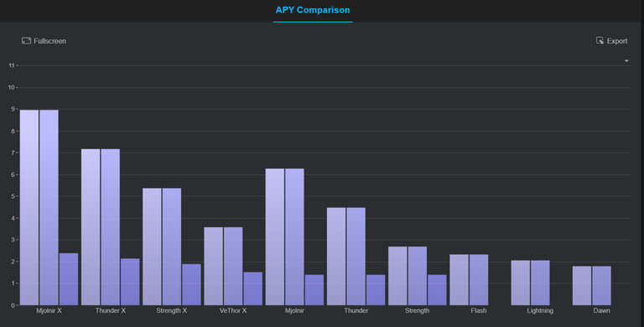Click the y-axis value 11
Image resolution: width=644 pixels, height=327 pixels.
(12, 65)
